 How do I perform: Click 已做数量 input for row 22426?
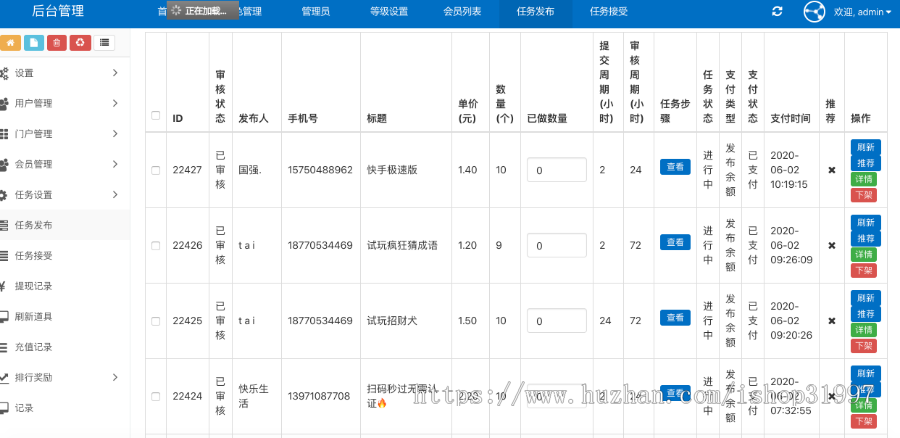pyautogui.click(x=557, y=245)
